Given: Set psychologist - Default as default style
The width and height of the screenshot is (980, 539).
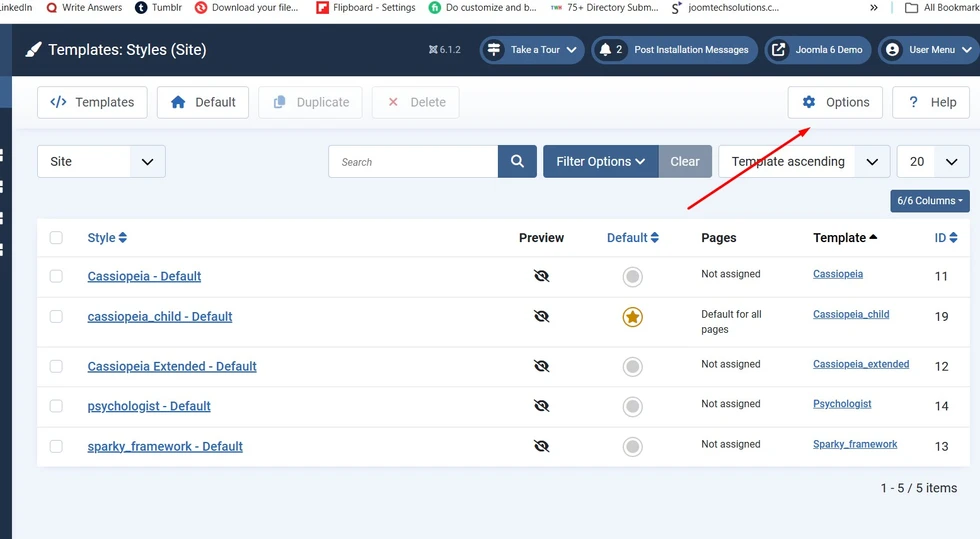Looking at the screenshot, I should [632, 406].
